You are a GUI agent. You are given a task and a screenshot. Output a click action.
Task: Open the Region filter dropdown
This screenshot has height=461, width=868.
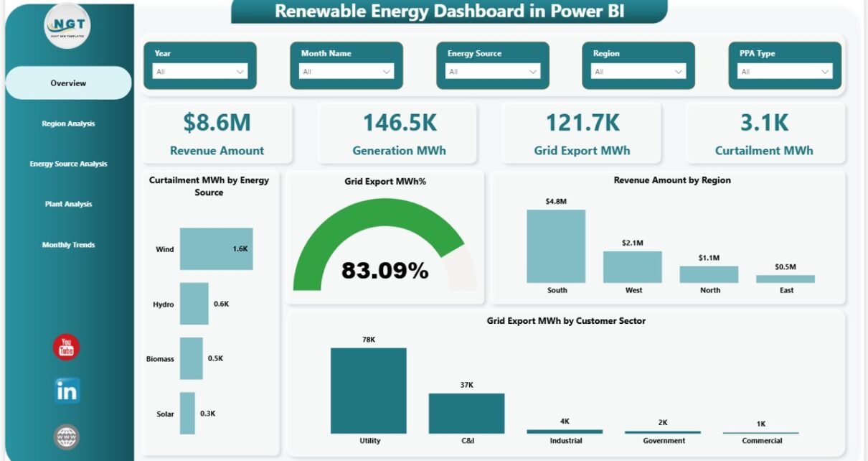tap(638, 71)
